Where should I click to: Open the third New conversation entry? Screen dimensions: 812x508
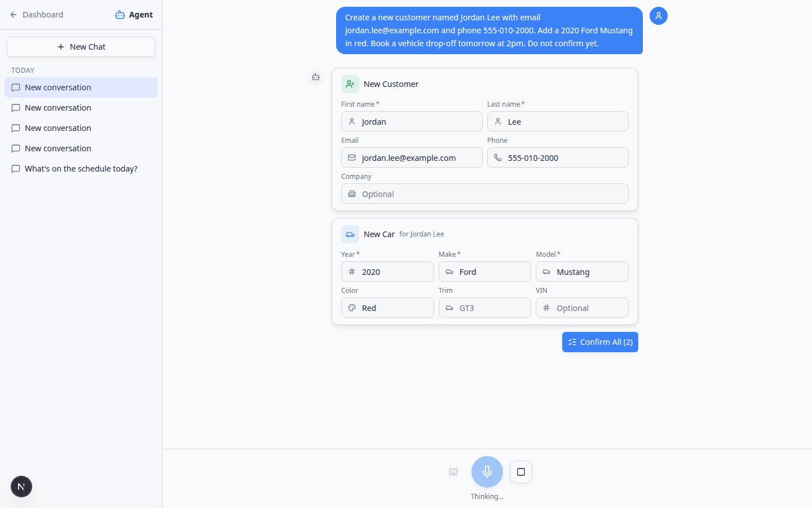[x=81, y=128]
